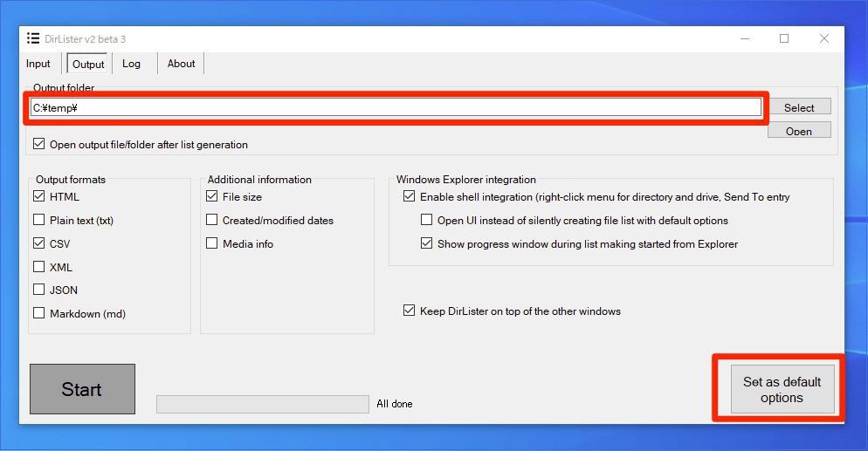
Task: Minimize the DirLister window
Action: pyautogui.click(x=745, y=38)
